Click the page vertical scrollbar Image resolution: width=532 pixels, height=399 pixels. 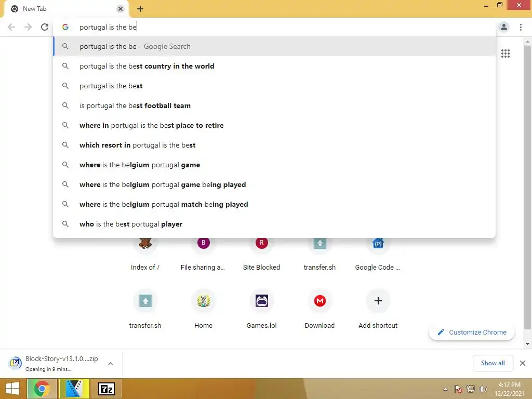tap(527, 187)
